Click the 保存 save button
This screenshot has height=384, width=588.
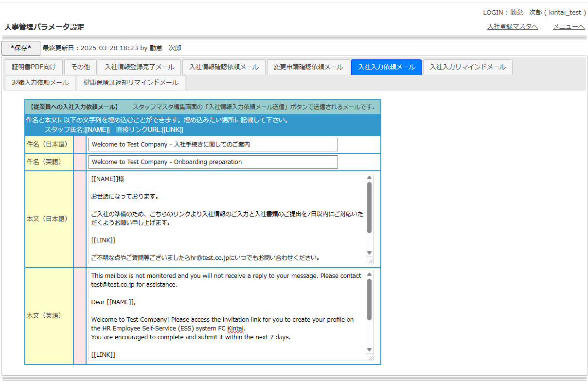pos(20,48)
